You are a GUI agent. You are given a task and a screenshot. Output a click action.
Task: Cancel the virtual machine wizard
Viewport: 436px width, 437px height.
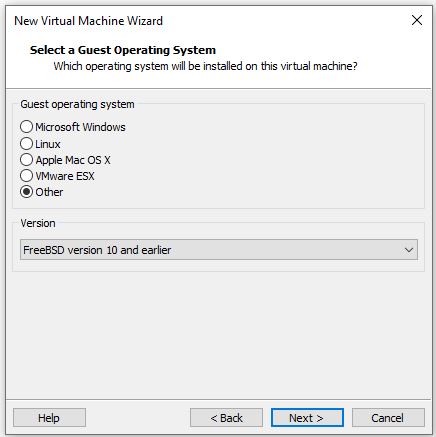tap(388, 418)
